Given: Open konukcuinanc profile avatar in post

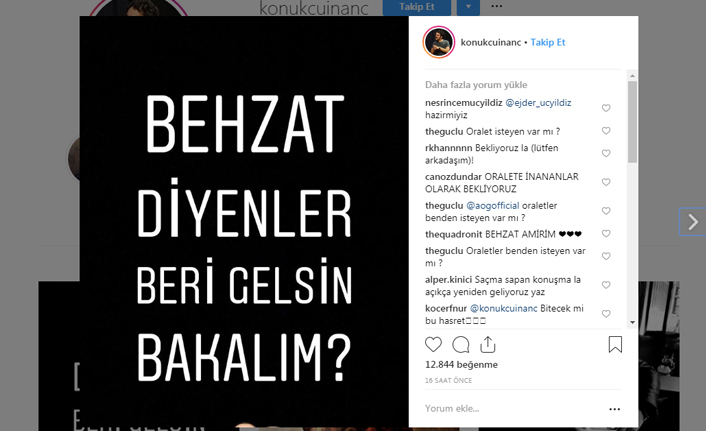Looking at the screenshot, I should tap(439, 42).
